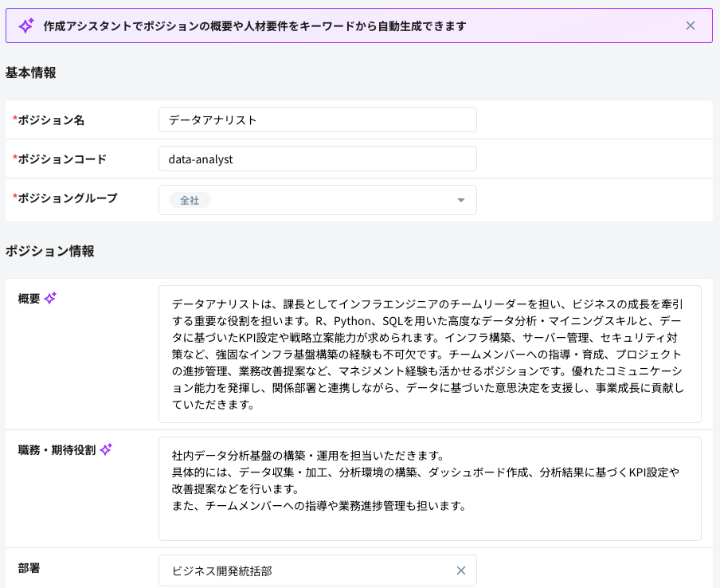
Task: Select the 全社 tag in the position group field
Action: click(x=189, y=200)
